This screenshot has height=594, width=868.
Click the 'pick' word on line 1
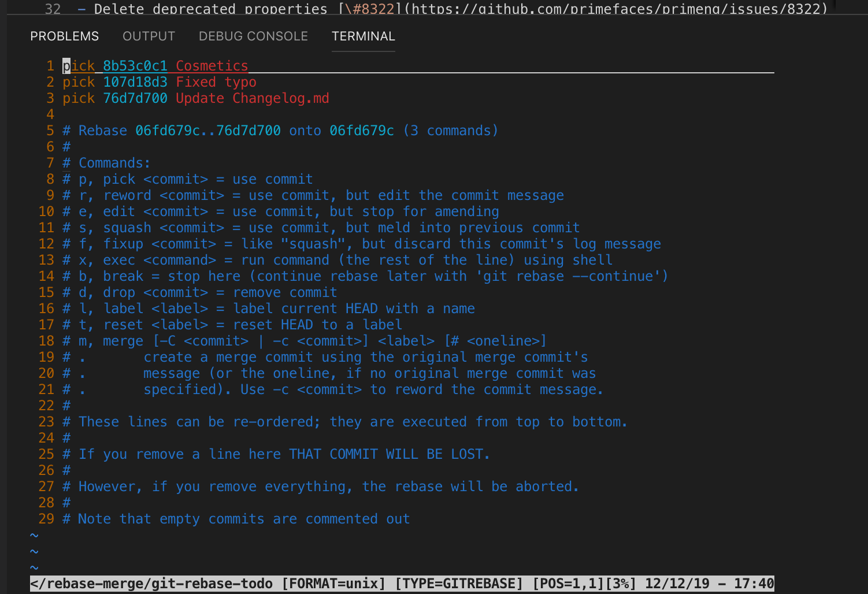tap(79, 66)
